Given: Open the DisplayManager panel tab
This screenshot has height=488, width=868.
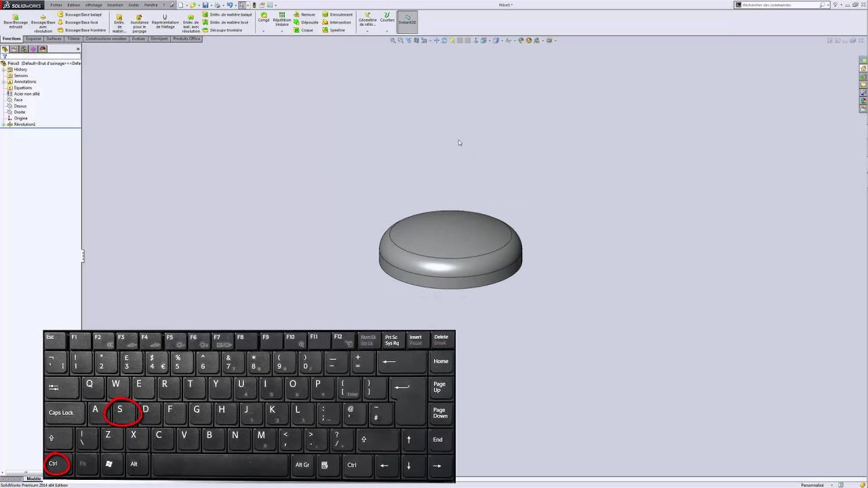Looking at the screenshot, I should (43, 49).
